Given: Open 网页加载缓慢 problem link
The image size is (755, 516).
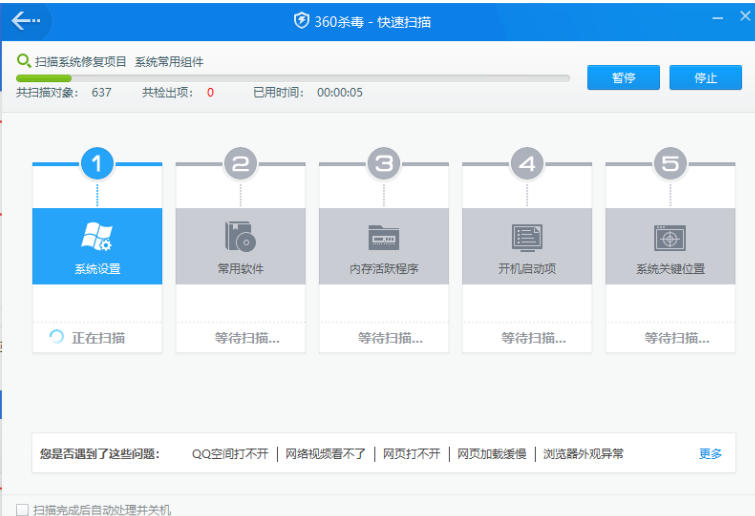Looking at the screenshot, I should click(x=492, y=454).
